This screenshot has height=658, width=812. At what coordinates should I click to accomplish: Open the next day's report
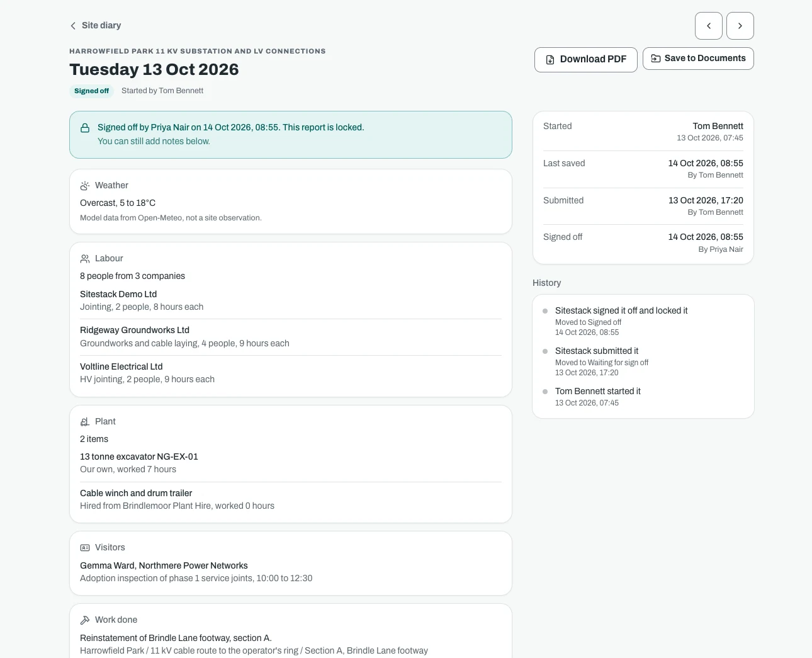(x=740, y=26)
